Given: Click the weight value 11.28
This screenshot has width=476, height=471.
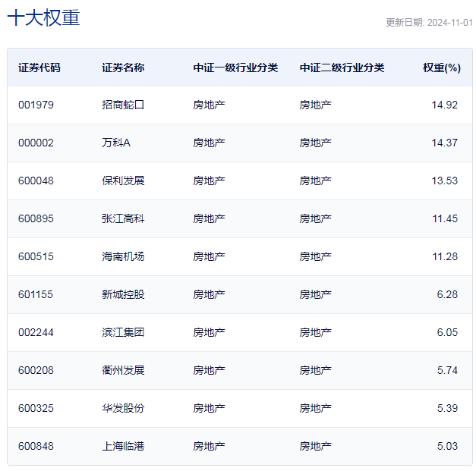Looking at the screenshot, I should pos(445,256).
